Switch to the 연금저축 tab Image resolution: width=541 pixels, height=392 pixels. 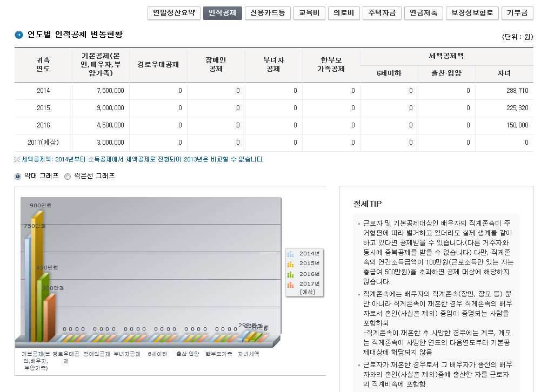[423, 13]
